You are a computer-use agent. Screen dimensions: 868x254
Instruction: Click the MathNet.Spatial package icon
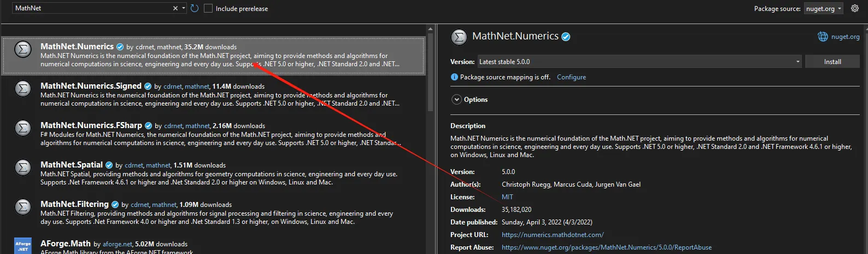point(22,168)
